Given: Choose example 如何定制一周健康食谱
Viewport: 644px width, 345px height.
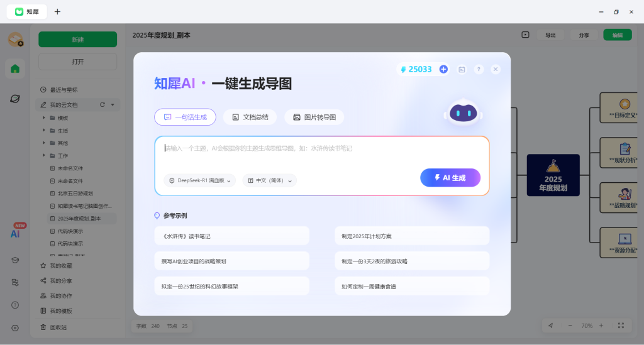Looking at the screenshot, I should coord(412,286).
